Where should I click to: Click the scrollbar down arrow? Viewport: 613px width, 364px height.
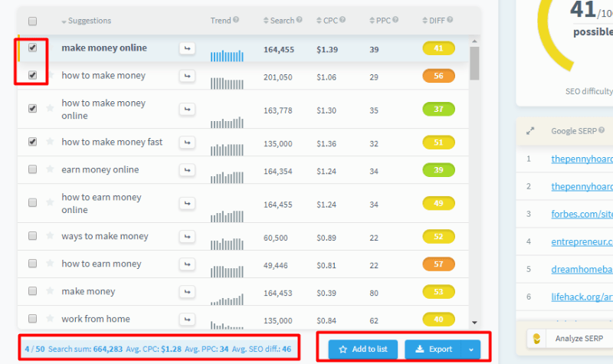[x=474, y=323]
